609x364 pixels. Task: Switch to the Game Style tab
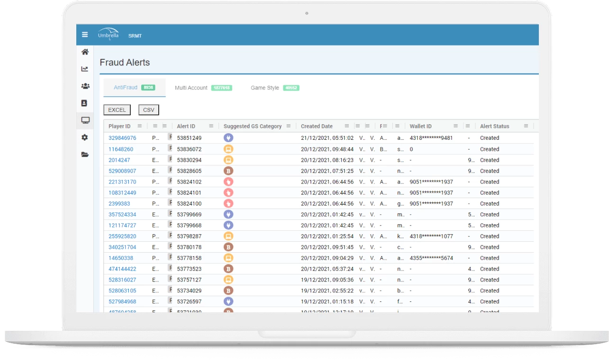coord(265,88)
